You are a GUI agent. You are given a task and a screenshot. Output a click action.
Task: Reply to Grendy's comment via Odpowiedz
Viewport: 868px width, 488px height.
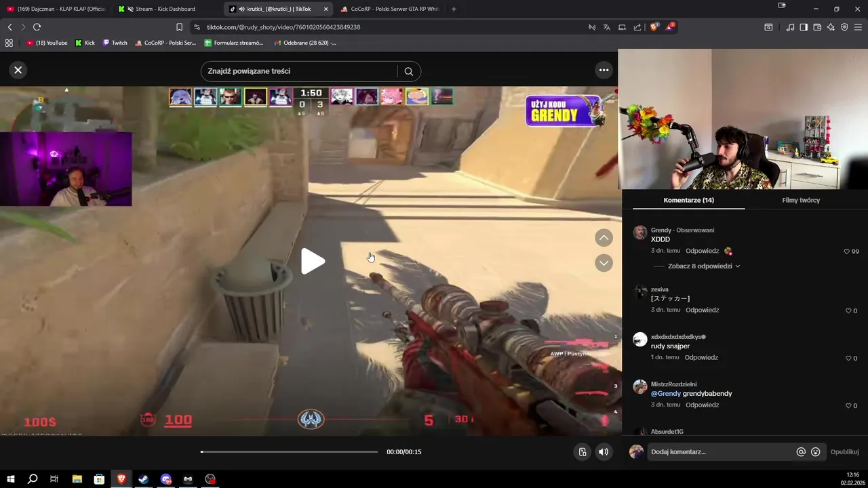(702, 251)
